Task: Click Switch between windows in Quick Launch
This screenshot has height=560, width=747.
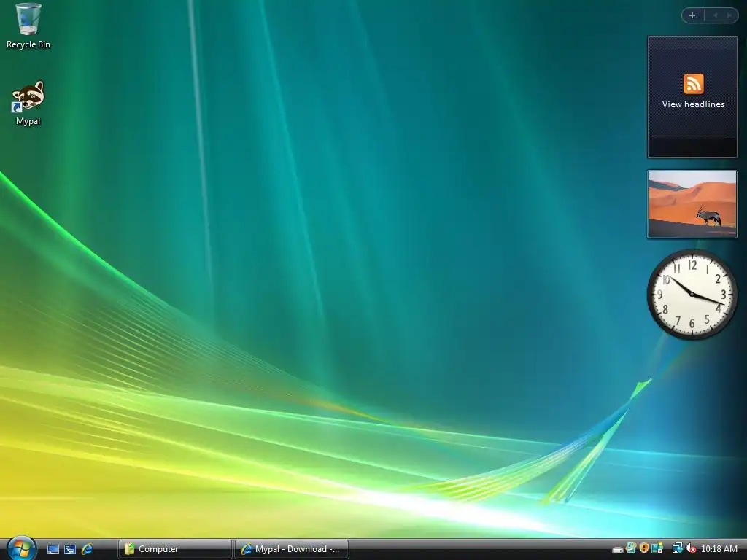Action: [70, 549]
